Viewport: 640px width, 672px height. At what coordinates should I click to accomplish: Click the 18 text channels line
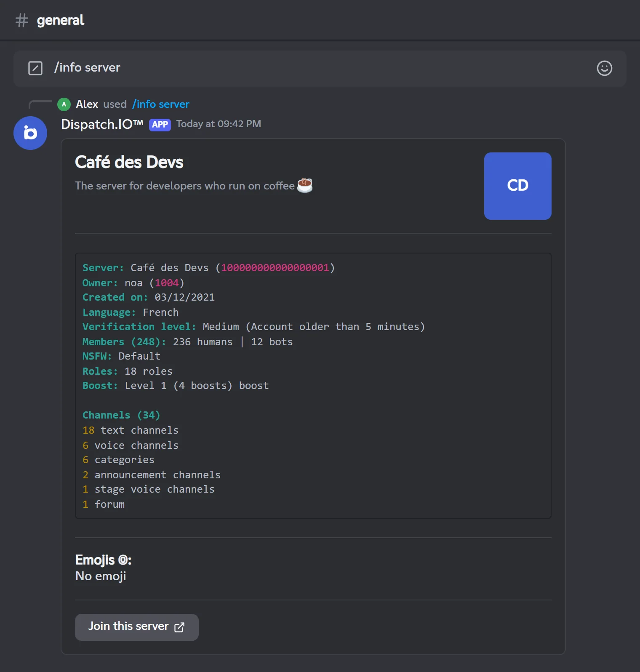(131, 430)
